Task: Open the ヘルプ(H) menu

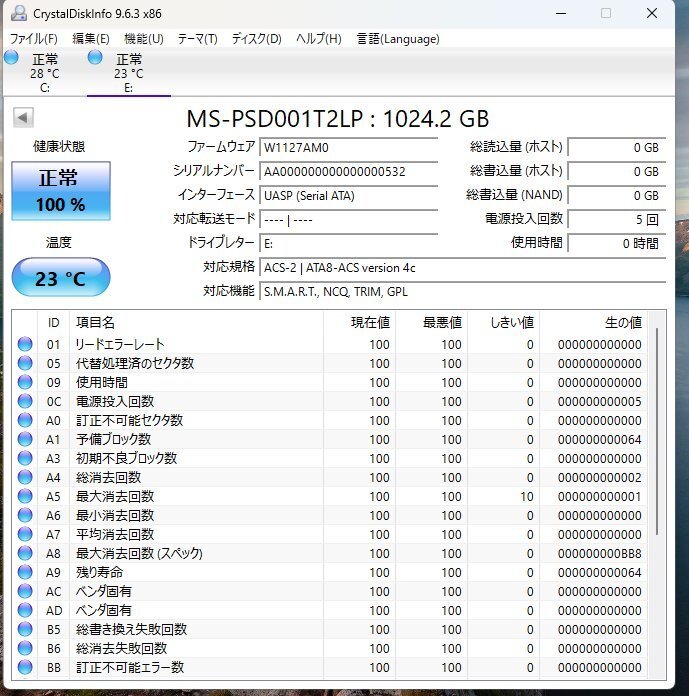Action: point(319,39)
